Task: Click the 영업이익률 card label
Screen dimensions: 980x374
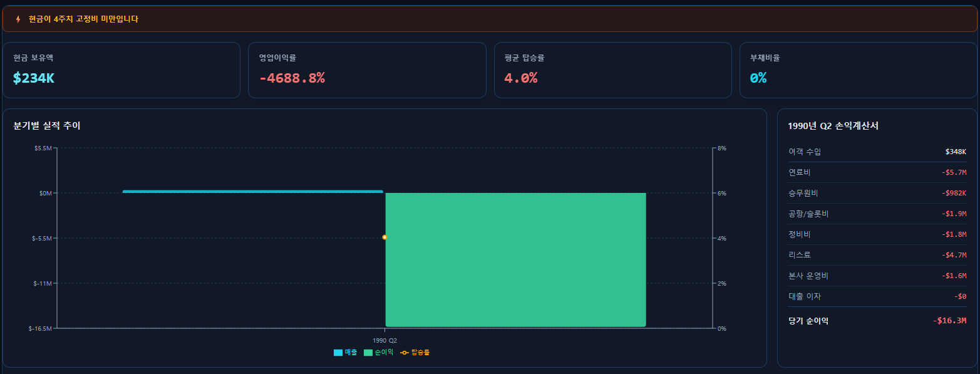Action: pyautogui.click(x=277, y=58)
